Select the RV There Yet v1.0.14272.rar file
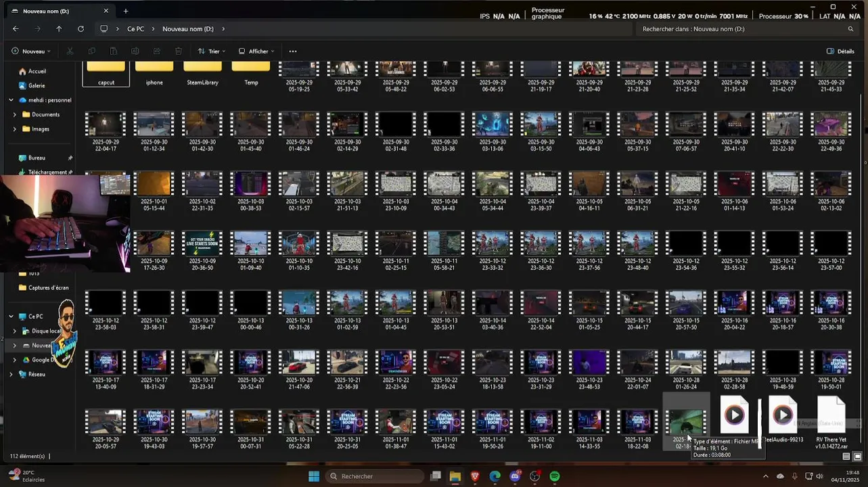The image size is (868, 487). (831, 423)
